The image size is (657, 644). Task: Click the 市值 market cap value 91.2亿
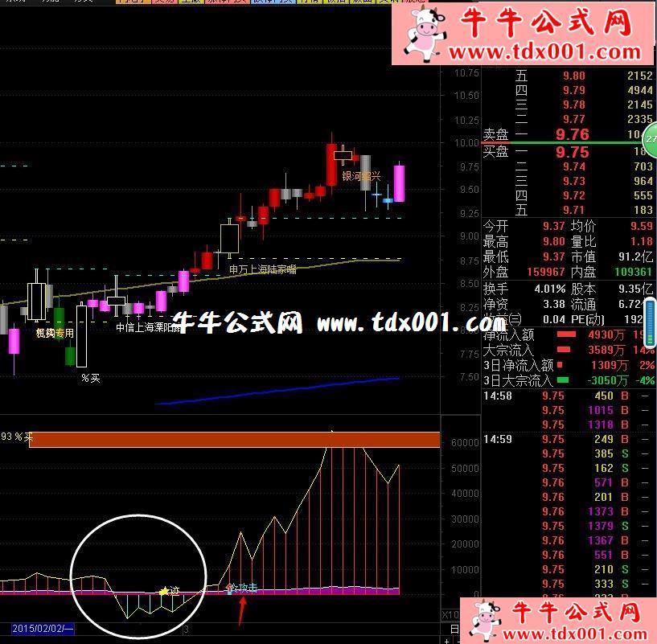tap(635, 256)
